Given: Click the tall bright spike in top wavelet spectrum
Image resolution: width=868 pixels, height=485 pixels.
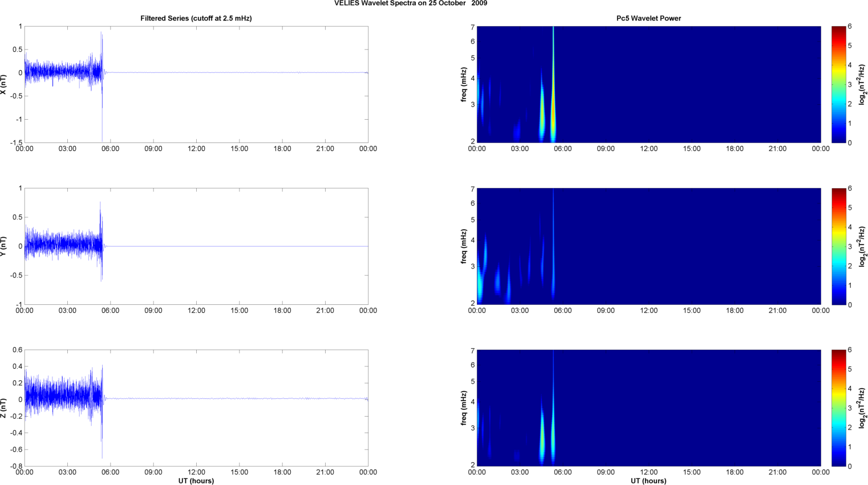Looking at the screenshot, I should tap(553, 84).
